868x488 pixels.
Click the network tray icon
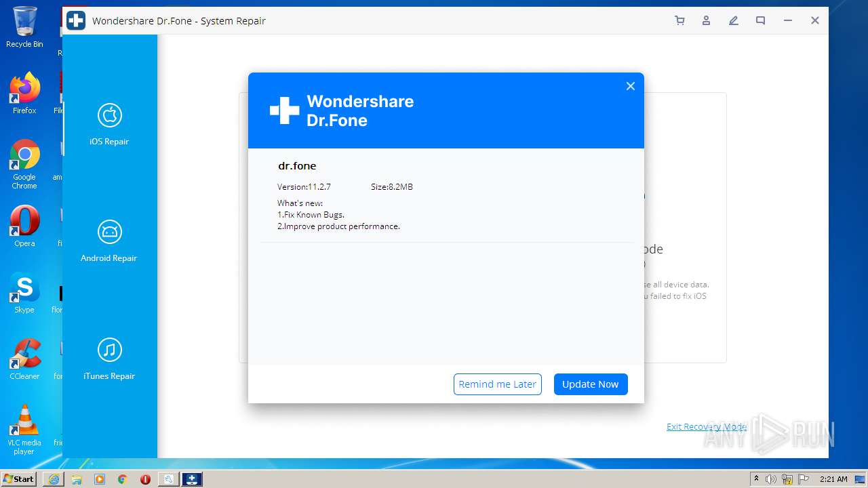point(787,479)
